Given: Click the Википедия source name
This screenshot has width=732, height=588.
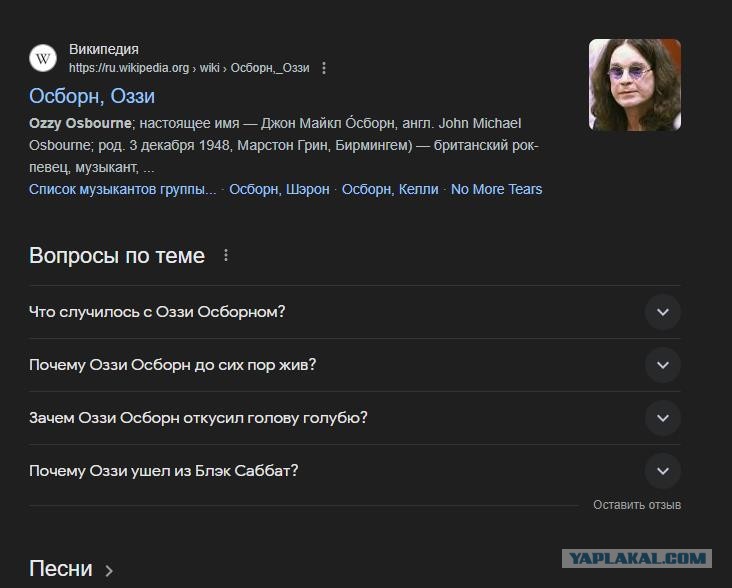Looking at the screenshot, I should point(104,49).
